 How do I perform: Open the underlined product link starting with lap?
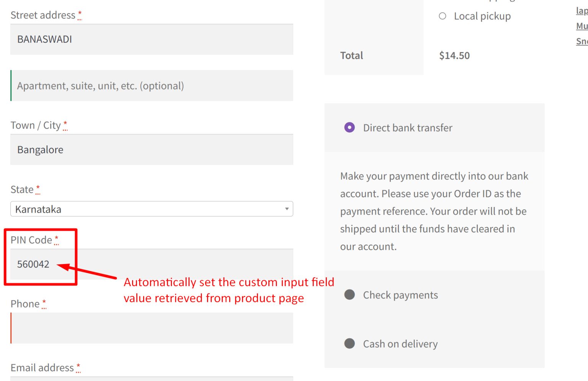pos(581,10)
